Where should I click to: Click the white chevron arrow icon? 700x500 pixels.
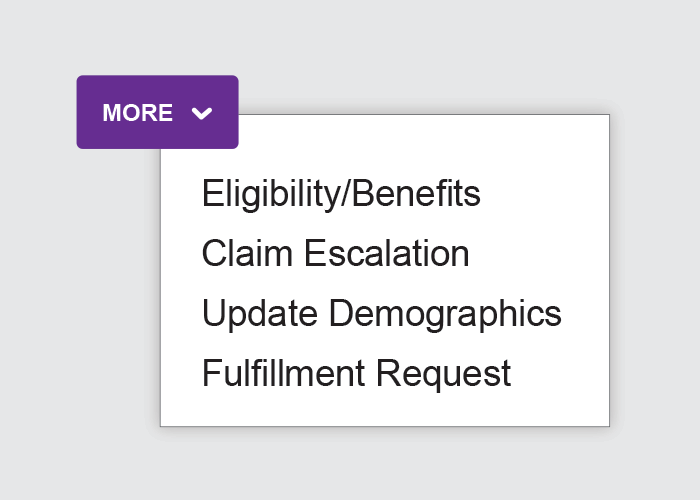click(x=202, y=113)
